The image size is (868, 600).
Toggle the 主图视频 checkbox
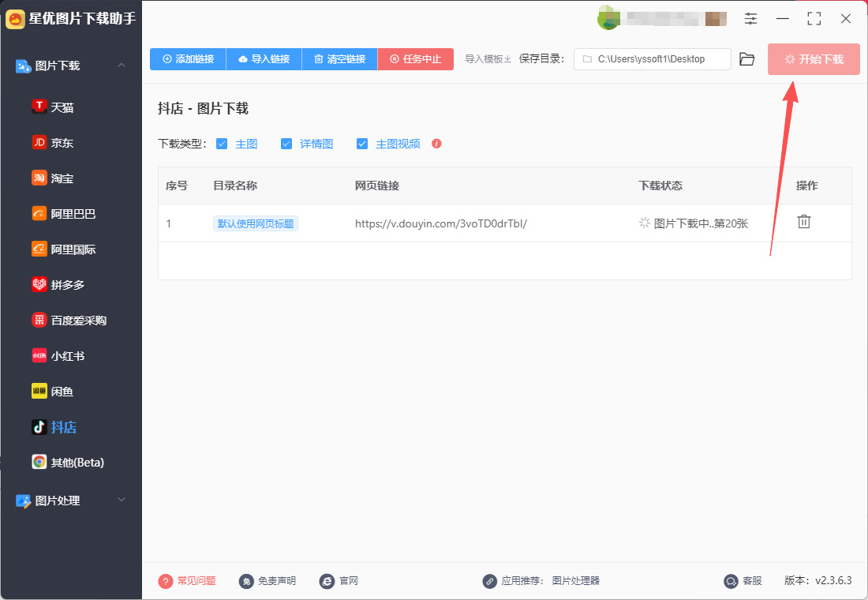362,144
